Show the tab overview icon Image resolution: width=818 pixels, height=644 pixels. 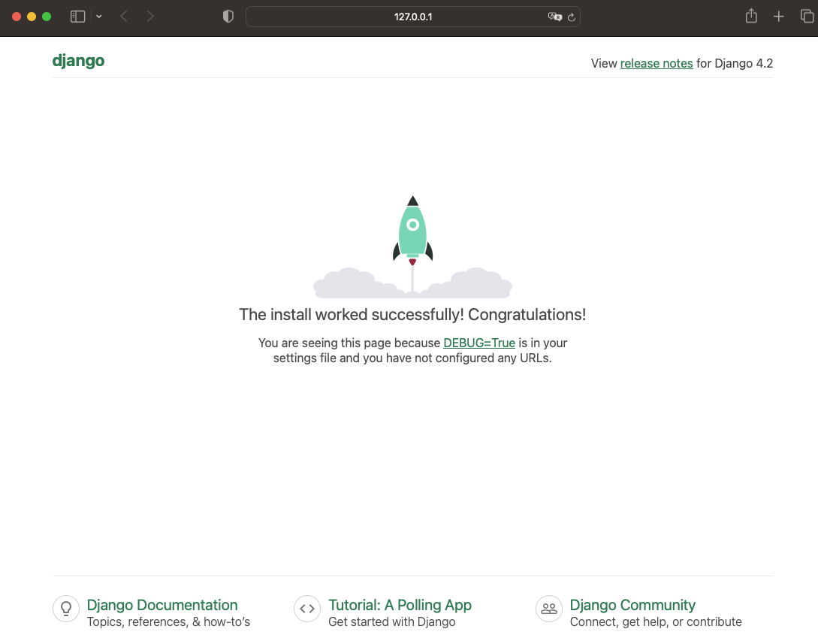coord(807,17)
